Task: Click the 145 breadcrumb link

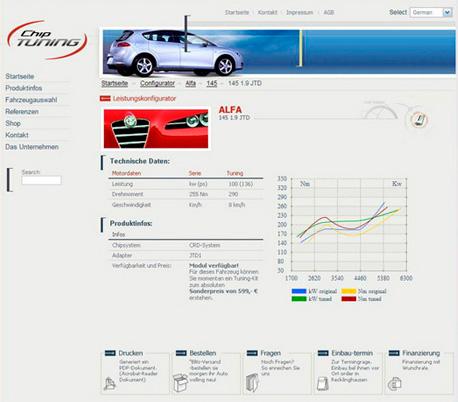Action: point(212,83)
